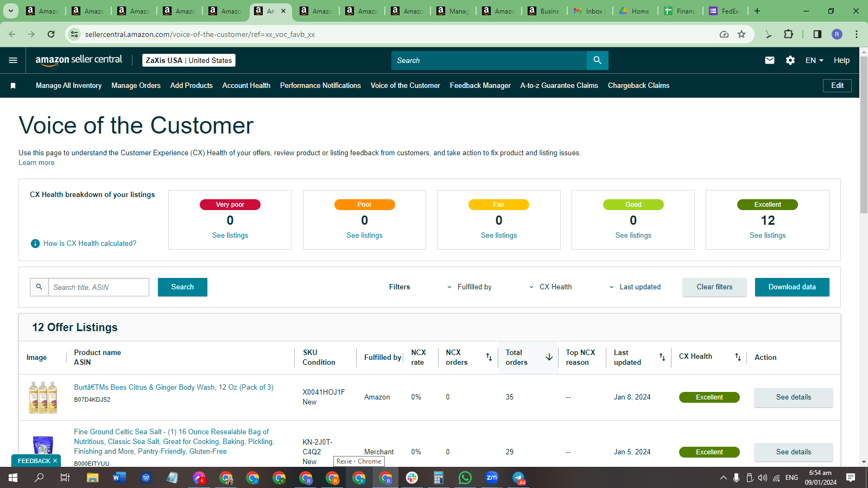Close the active Chrome tab
The height and width of the screenshot is (488, 868).
point(283,11)
